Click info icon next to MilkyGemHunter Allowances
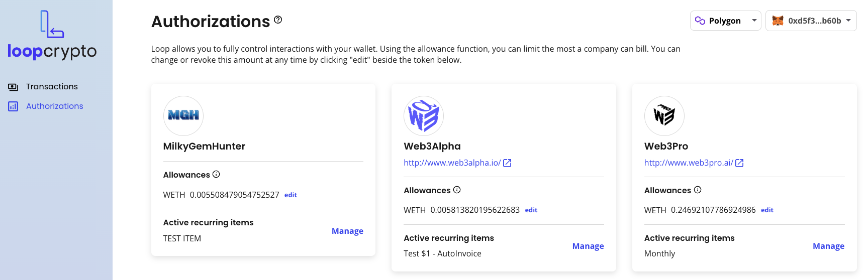This screenshot has height=280, width=868. click(216, 174)
